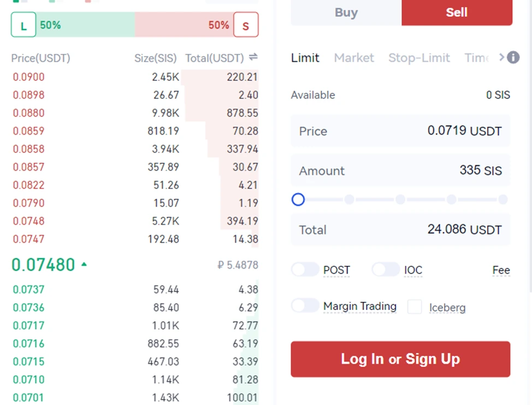Click the S short ratio icon
This screenshot has width=532, height=405.
point(246,25)
